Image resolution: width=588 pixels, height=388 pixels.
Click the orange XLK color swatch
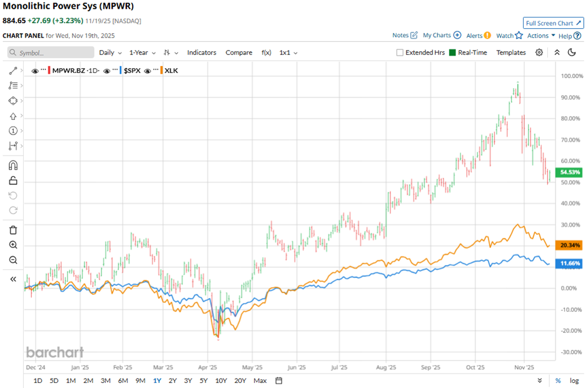[162, 71]
